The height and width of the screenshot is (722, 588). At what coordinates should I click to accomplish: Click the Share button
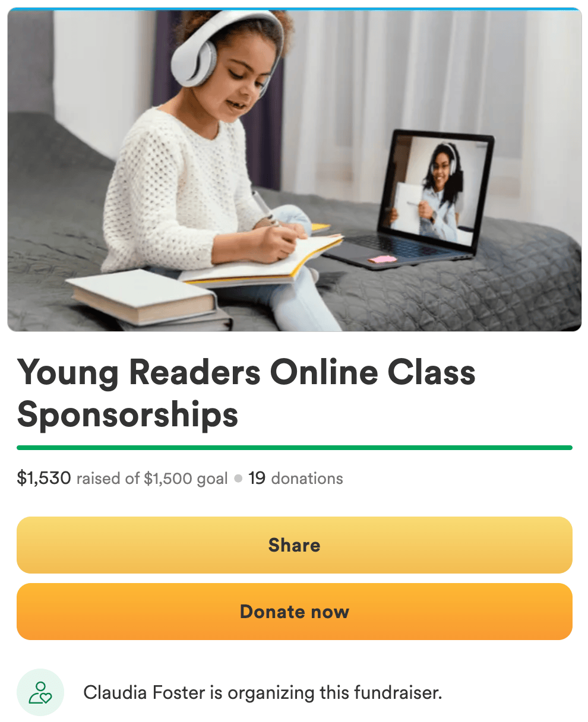(x=295, y=545)
